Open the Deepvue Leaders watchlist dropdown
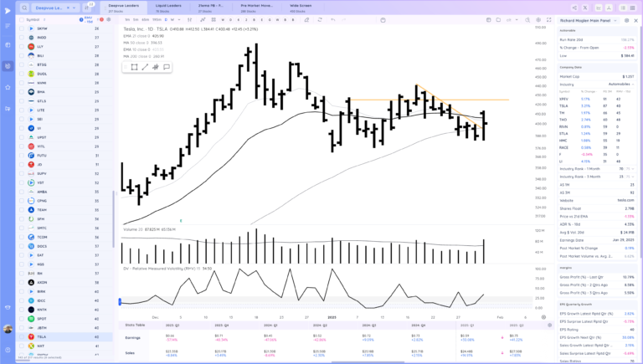The image size is (643, 364). click(x=54, y=7)
